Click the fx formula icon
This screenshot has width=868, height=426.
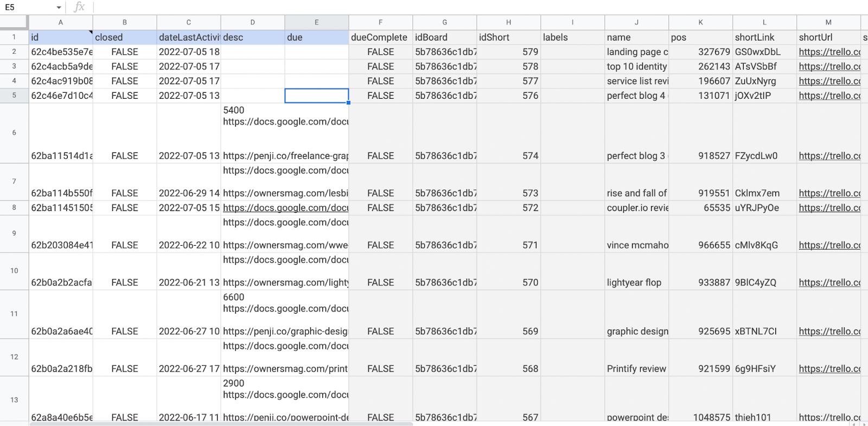click(x=79, y=7)
